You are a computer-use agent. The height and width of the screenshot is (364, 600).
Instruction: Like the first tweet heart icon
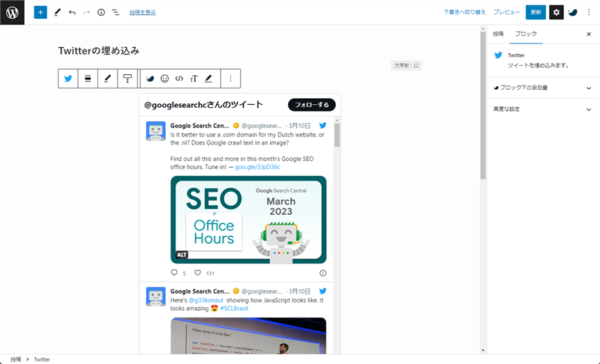pos(197,273)
